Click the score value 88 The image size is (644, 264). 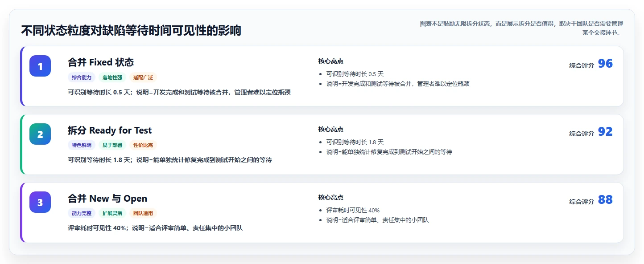coord(605,200)
